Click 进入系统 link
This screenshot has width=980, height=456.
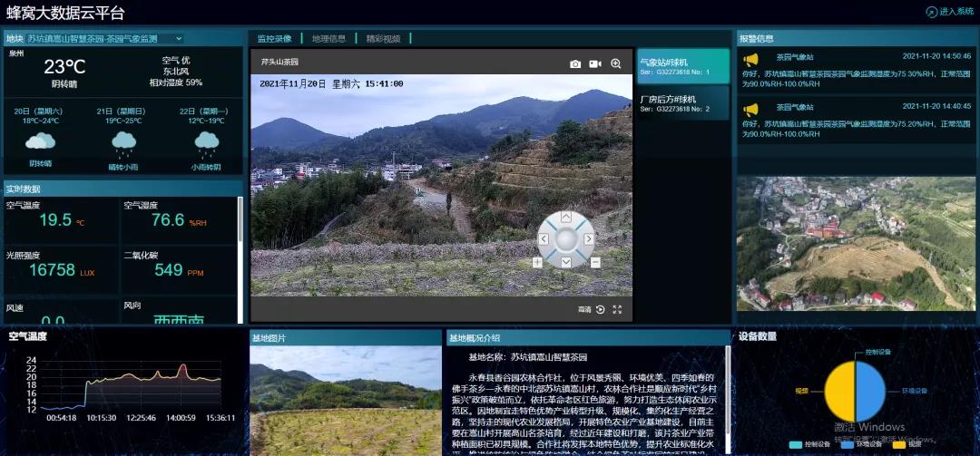[956, 12]
